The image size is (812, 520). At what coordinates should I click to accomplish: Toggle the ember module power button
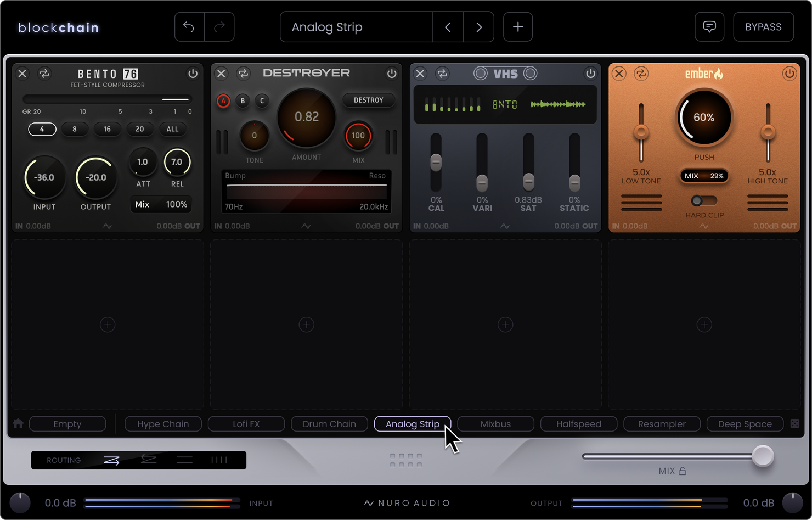point(789,73)
